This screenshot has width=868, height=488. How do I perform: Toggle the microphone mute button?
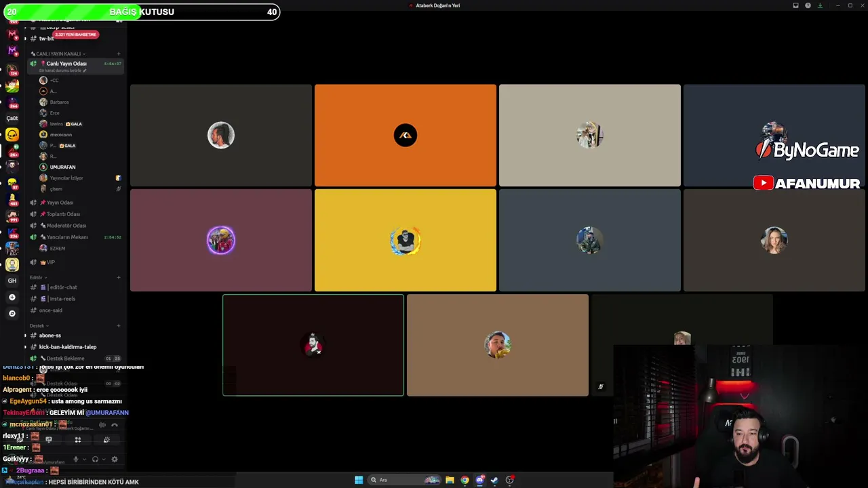(x=75, y=460)
